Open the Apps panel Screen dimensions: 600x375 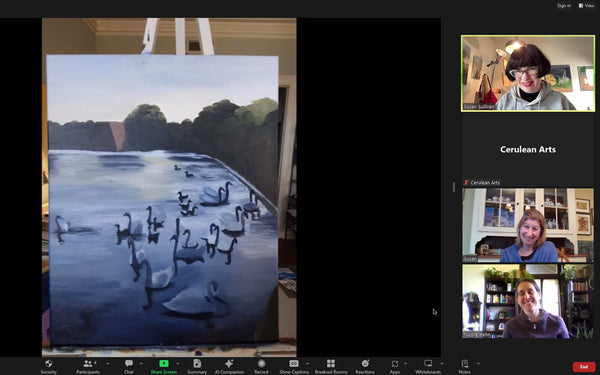point(395,366)
